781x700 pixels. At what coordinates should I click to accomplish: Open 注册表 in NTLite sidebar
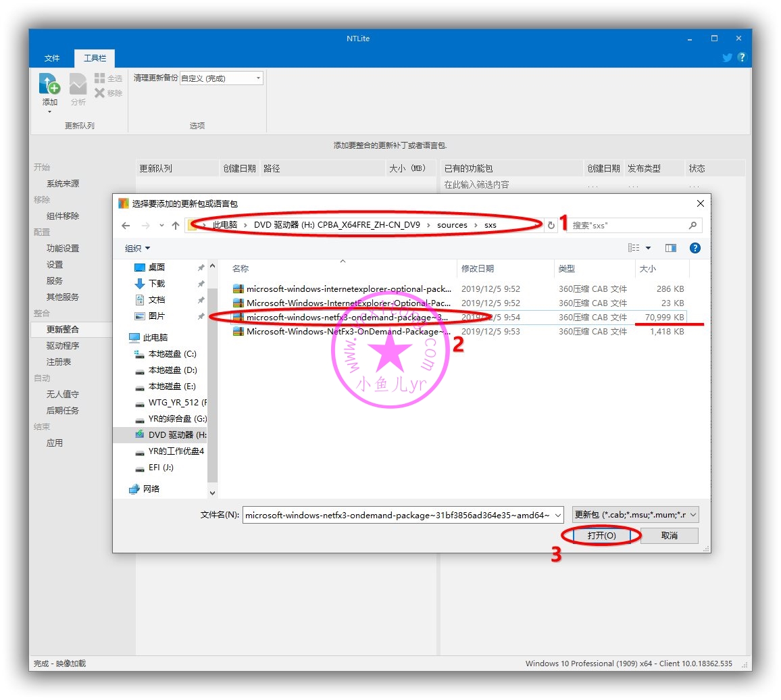59,361
